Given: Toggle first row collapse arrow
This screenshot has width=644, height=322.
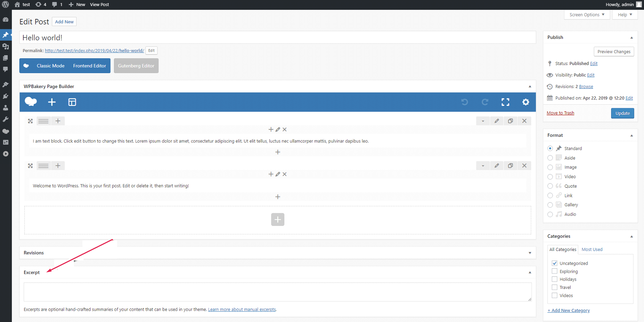Looking at the screenshot, I should pos(483,121).
